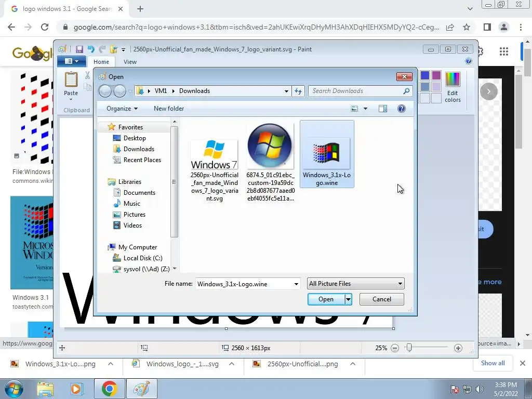
Task: Select the Pictures library
Action: pyautogui.click(x=135, y=215)
